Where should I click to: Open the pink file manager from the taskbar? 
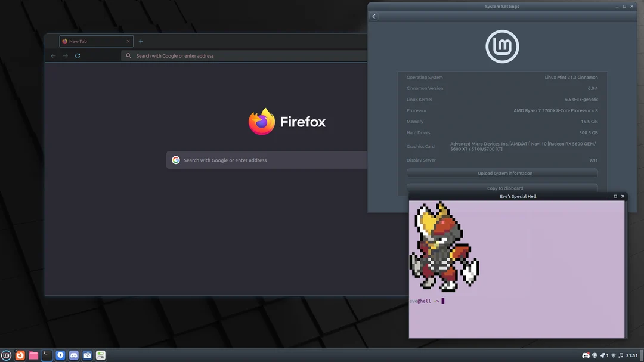(33, 355)
